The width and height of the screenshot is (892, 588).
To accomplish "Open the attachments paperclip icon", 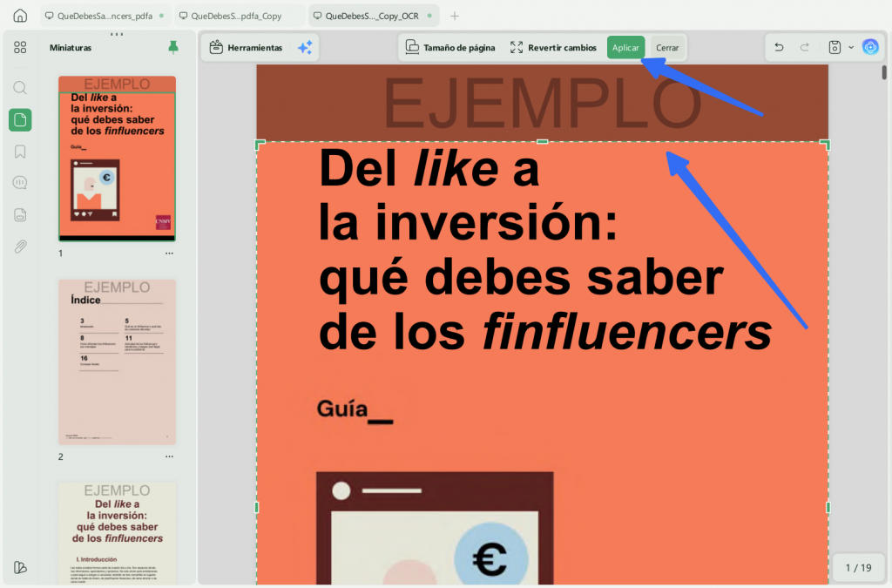I will (20, 247).
